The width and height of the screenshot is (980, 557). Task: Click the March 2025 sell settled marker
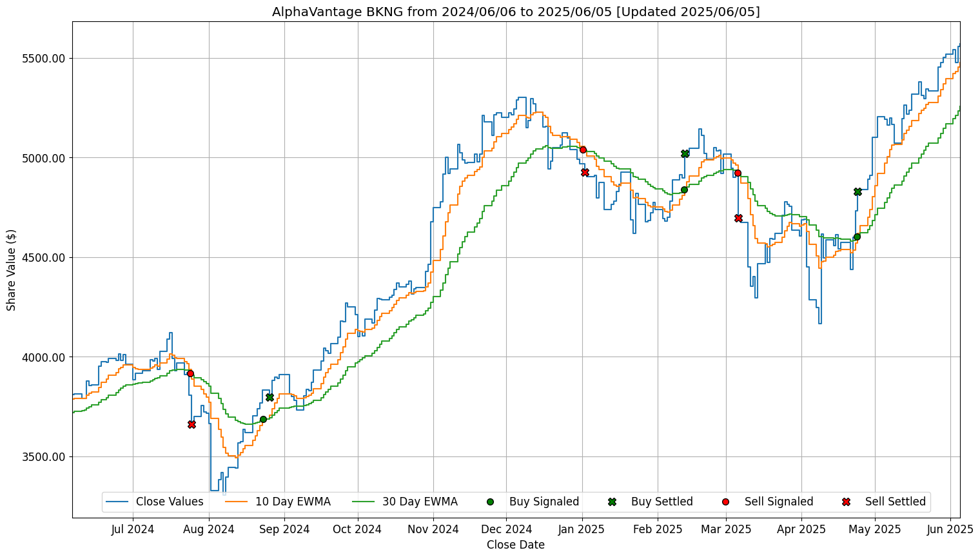(x=738, y=218)
